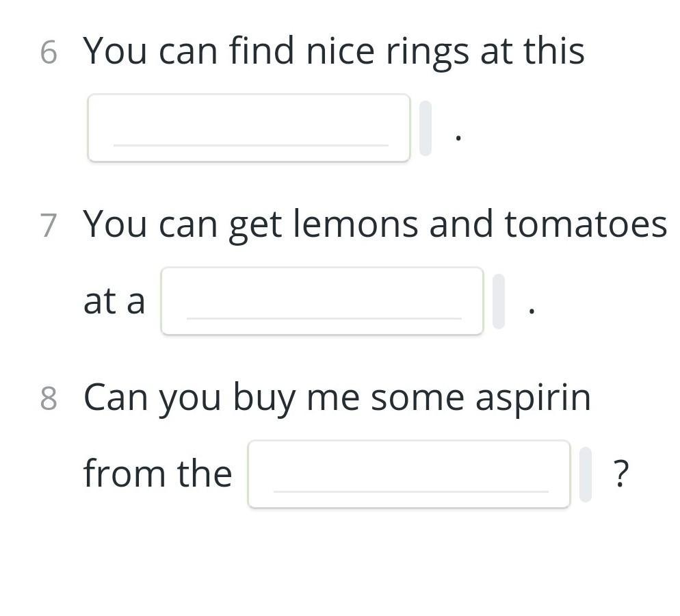Click the words "at a" before the field
The image size is (680, 616).
point(114,301)
